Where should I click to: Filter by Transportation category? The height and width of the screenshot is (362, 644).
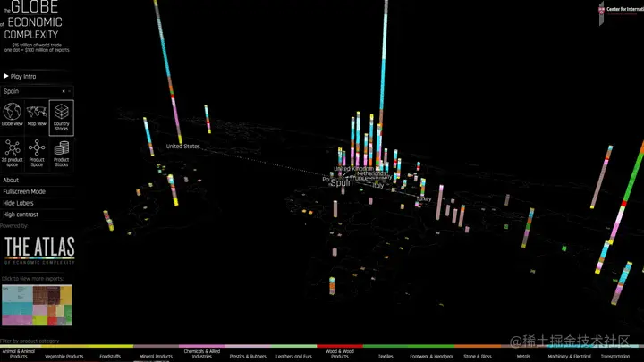615,357
